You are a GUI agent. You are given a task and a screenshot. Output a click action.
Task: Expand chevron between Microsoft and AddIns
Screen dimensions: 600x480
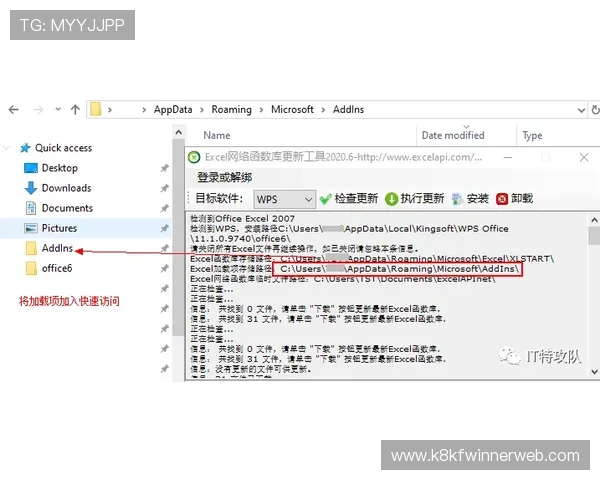[x=323, y=110]
